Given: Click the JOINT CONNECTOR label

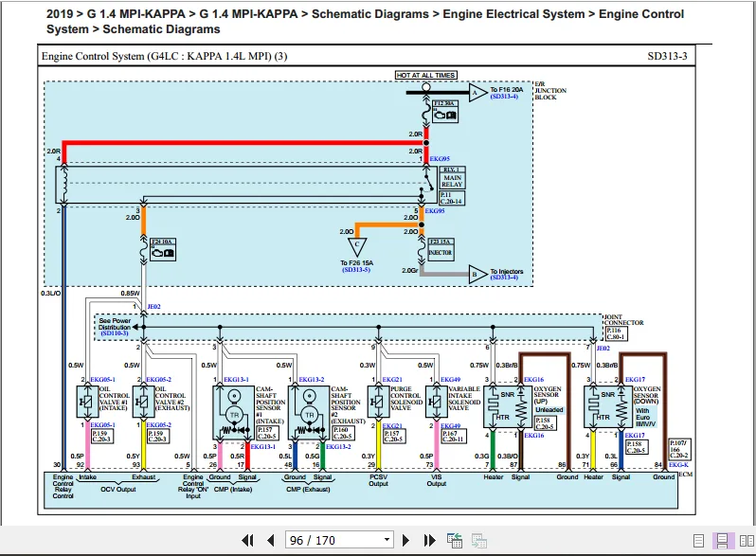Looking at the screenshot, I should point(623,320).
